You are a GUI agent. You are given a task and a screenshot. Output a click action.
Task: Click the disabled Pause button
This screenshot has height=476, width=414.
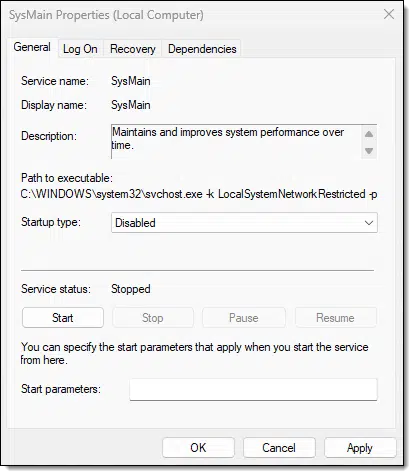[244, 318]
